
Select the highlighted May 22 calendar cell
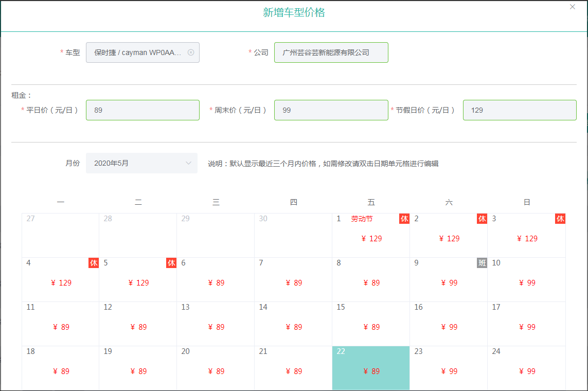tap(371, 368)
